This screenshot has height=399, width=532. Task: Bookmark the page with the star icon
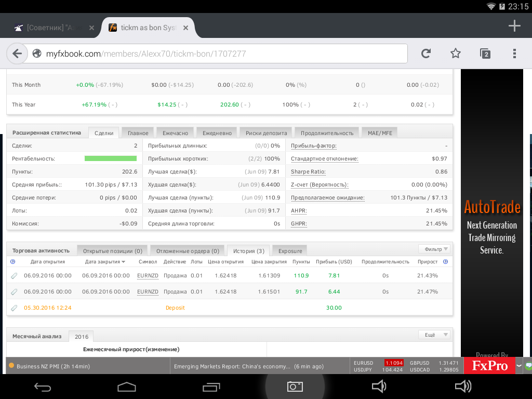[x=456, y=54]
